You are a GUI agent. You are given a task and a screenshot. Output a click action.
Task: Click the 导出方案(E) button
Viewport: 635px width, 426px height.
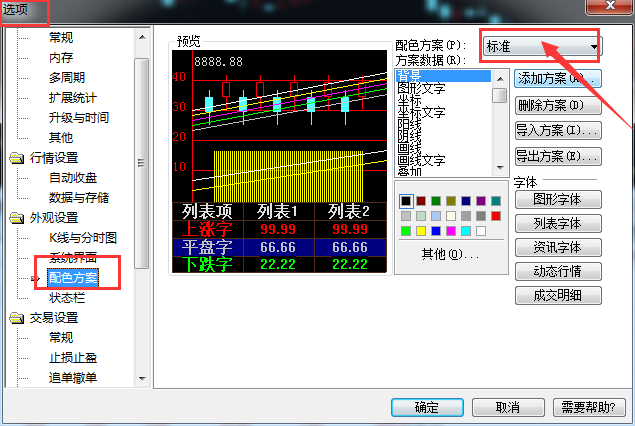[x=558, y=156]
